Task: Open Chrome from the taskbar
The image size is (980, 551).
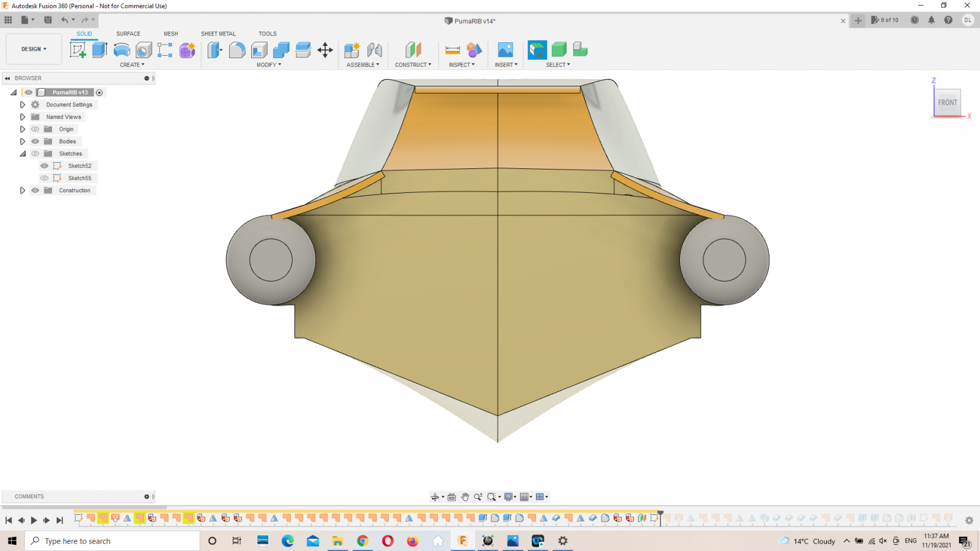Action: 363,541
